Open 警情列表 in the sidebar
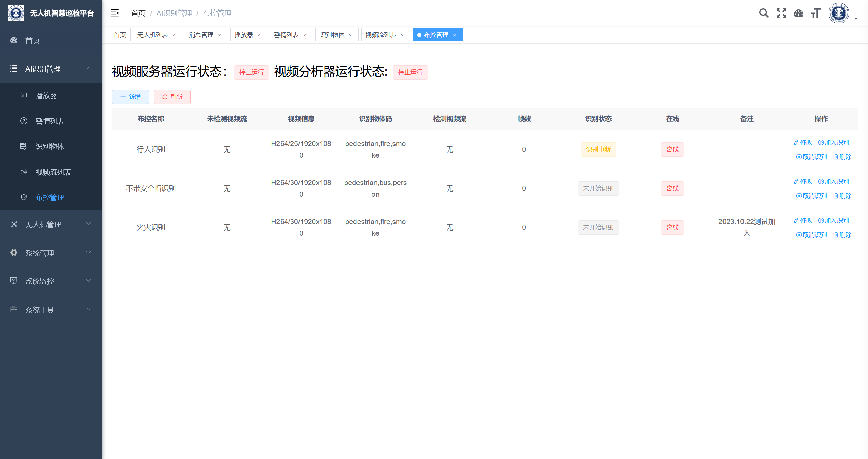This screenshot has height=459, width=868. point(50,121)
